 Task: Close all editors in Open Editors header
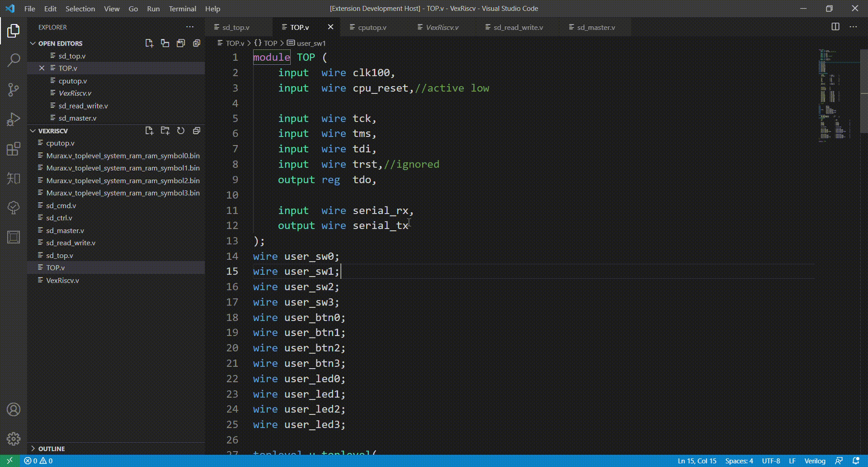pyautogui.click(x=197, y=43)
